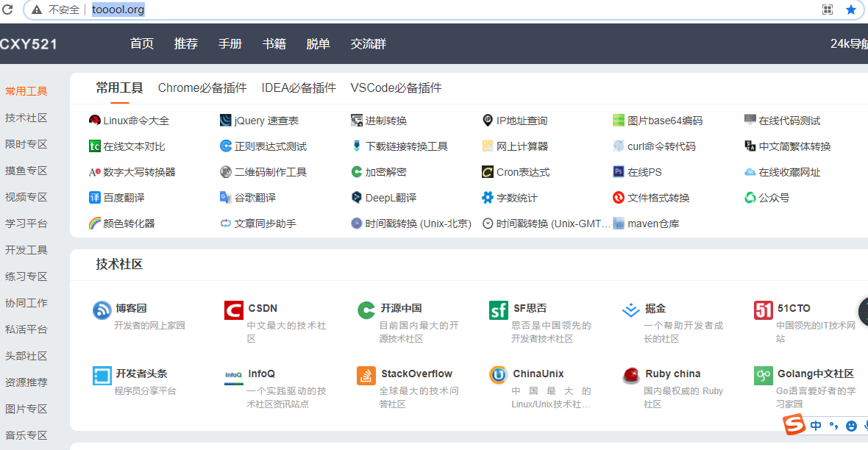This screenshot has height=450, width=868.
Task: Open 脱单 in top navigation
Action: click(x=319, y=43)
